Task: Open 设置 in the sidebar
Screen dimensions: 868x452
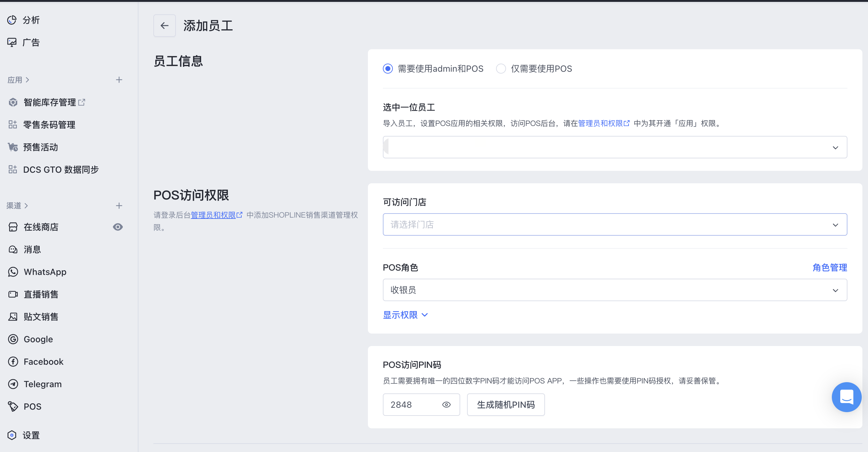Action: 31,435
